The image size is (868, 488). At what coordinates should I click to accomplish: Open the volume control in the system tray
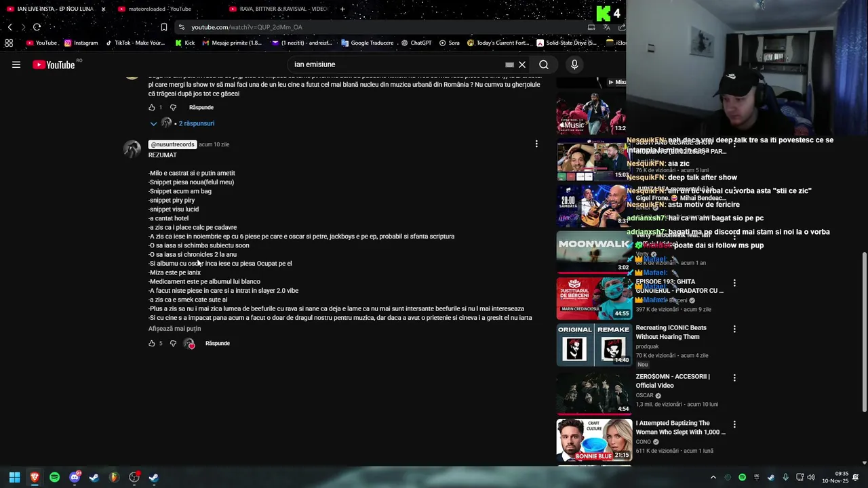click(811, 477)
